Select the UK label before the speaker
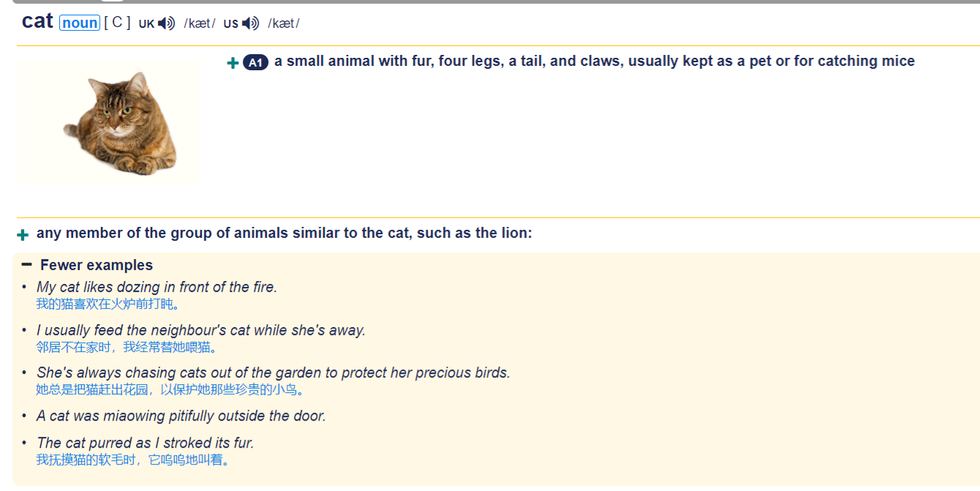Viewport: 980px width, 491px height. point(146,24)
